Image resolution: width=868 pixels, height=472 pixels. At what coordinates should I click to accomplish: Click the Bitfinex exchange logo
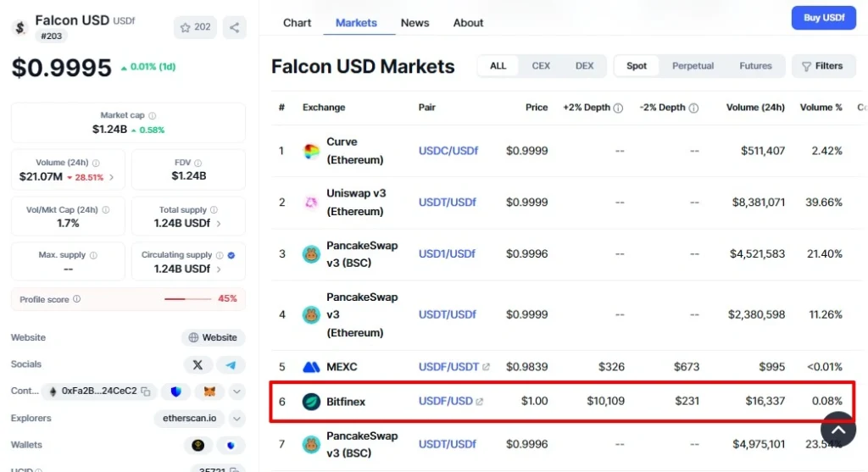click(311, 402)
